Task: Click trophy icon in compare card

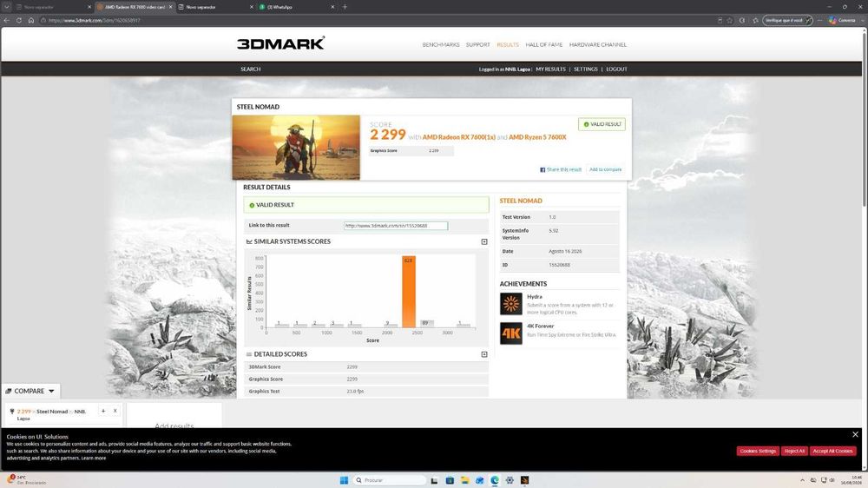Action: click(12, 412)
